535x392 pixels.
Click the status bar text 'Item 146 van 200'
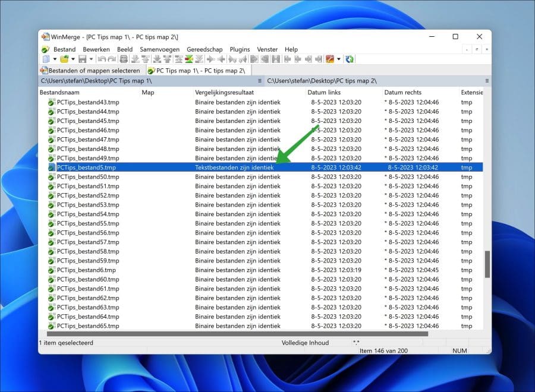tap(383, 350)
